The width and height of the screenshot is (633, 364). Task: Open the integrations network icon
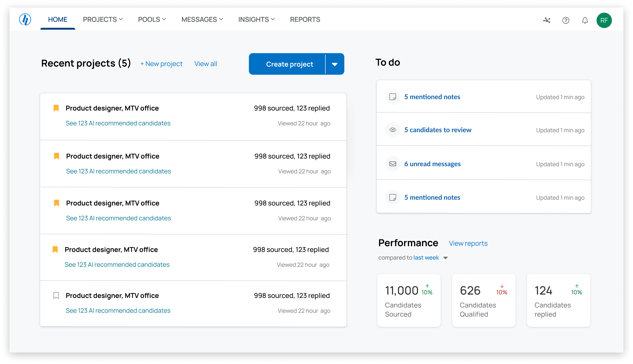point(547,20)
